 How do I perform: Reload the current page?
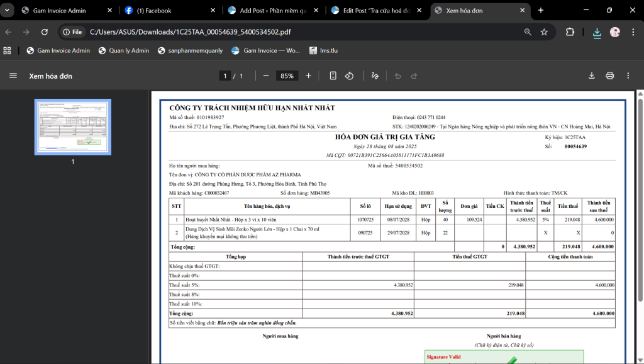(x=44, y=31)
